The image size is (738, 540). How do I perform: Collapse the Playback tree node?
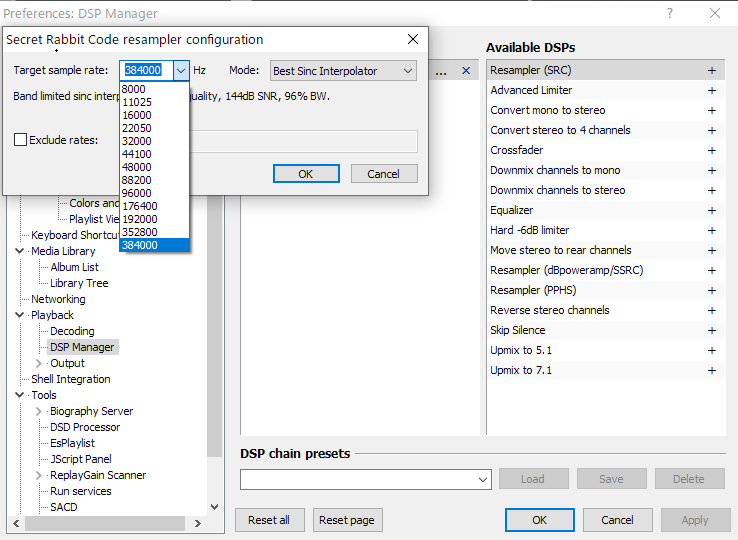tap(20, 315)
